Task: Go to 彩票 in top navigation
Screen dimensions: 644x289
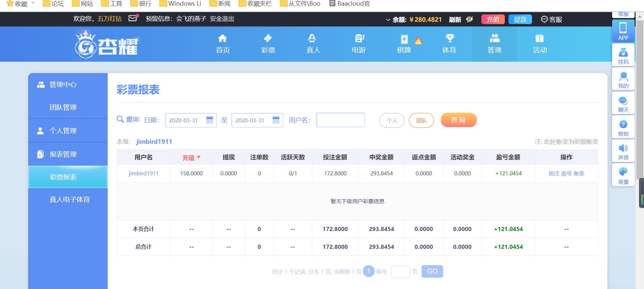Action: tap(268, 44)
